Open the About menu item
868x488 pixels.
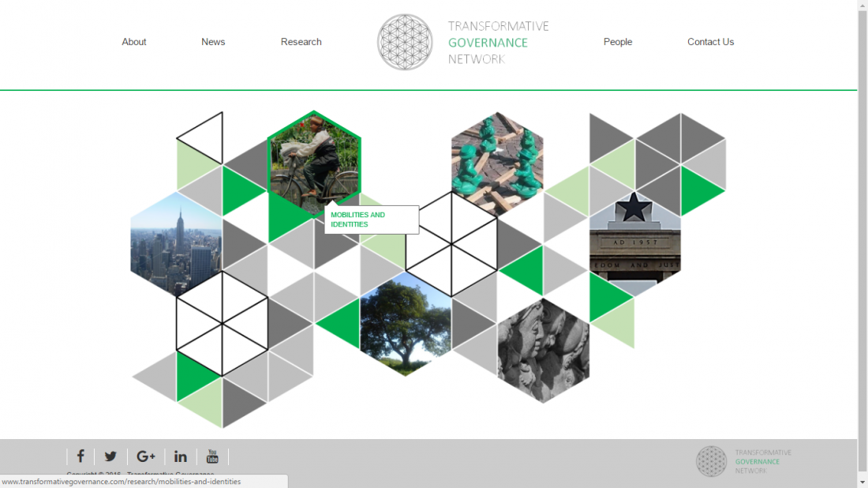tap(134, 42)
